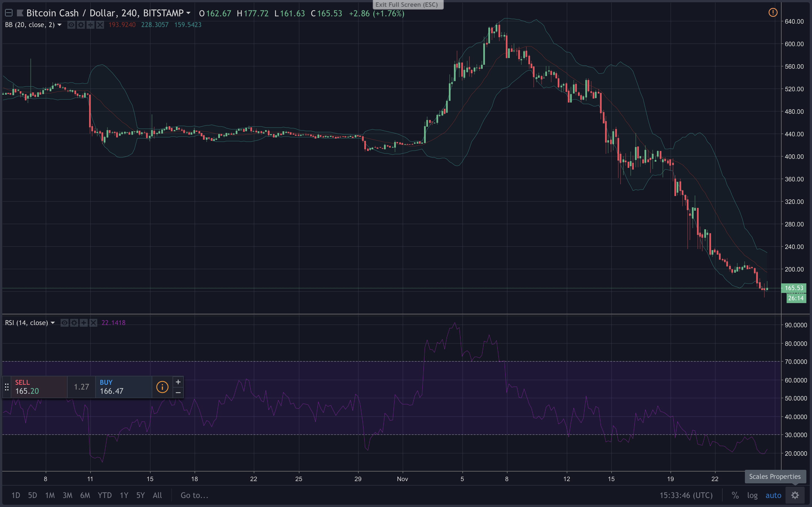The image size is (812, 507).
Task: Open RSI indicator settings gear icon
Action: point(74,323)
